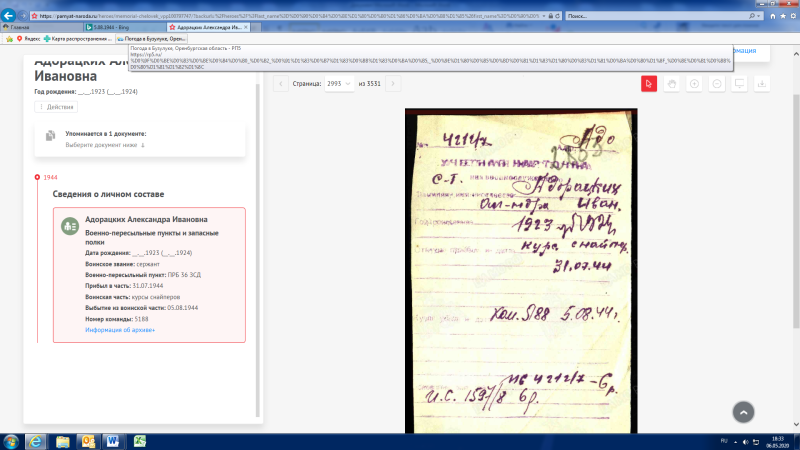Zoom in on document with plus icon
This screenshot has height=450, width=800.
coord(694,84)
